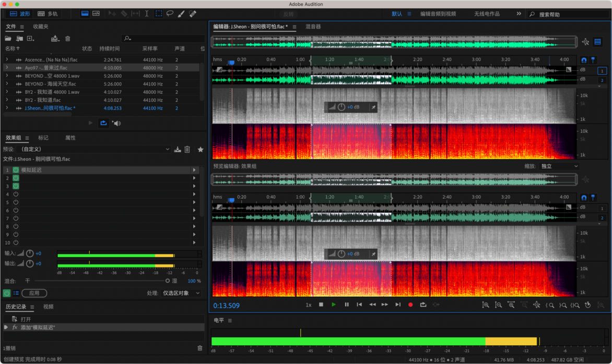Stop playback in transport controls
612x364 pixels.
321,305
